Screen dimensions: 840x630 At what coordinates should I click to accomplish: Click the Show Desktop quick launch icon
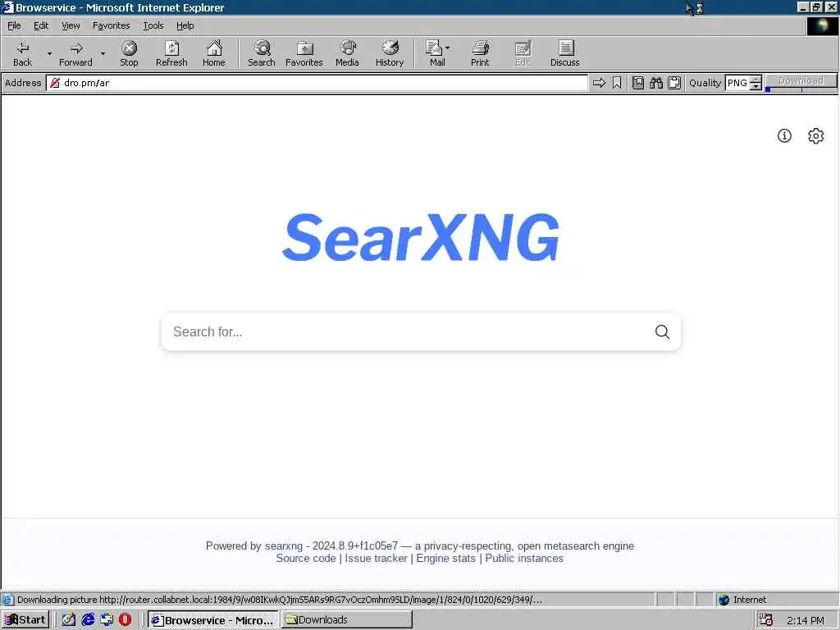107,620
